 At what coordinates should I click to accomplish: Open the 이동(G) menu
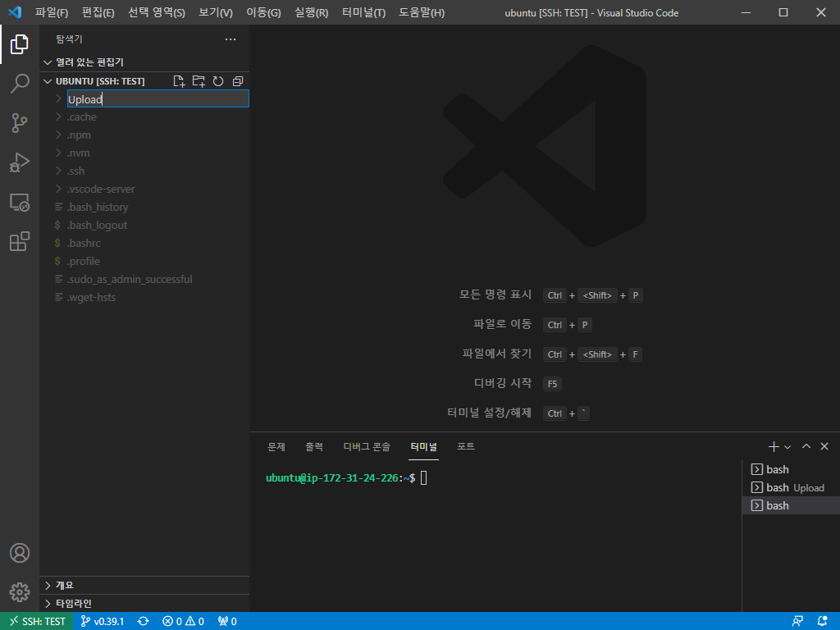click(263, 12)
